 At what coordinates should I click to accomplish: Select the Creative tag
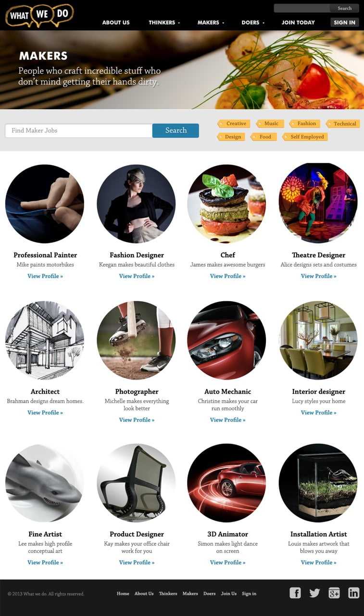pos(234,124)
